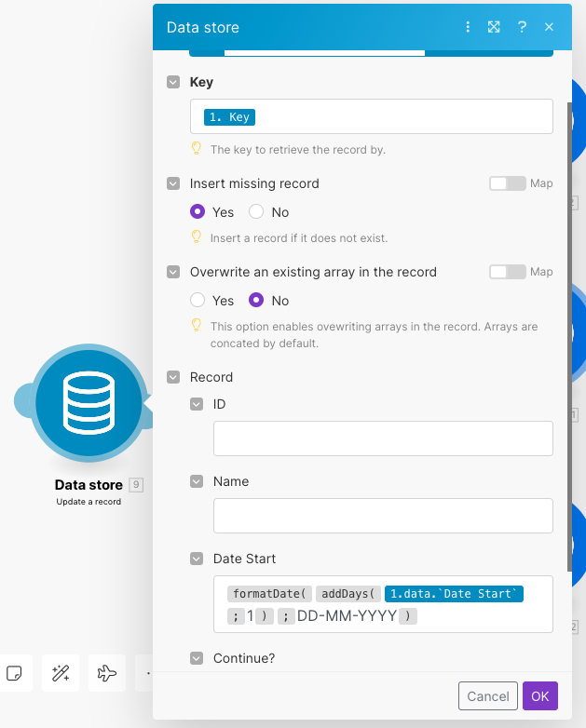This screenshot has width=586, height=728.
Task: Expand the Data store dialog to fullscreen
Action: click(x=494, y=27)
